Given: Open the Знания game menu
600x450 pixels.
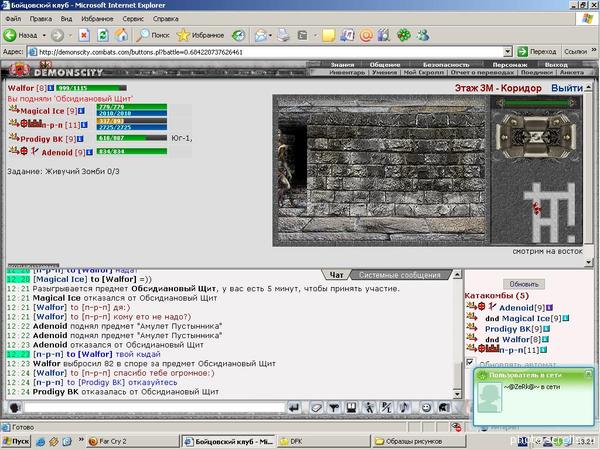Looking at the screenshot, I should (x=342, y=65).
